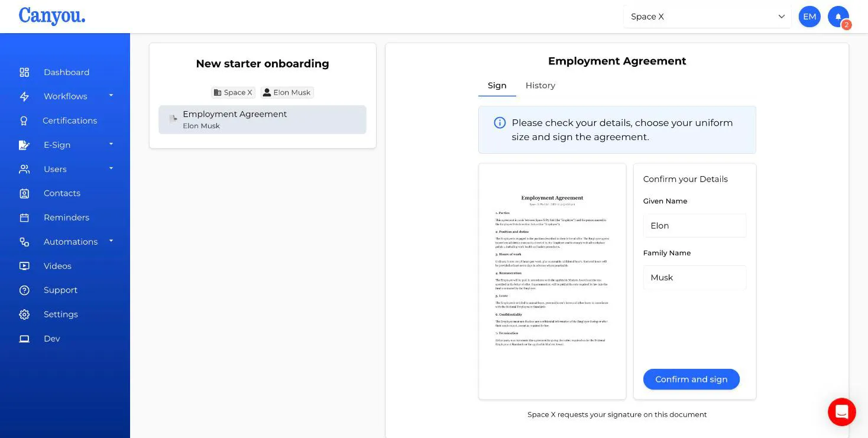Open notifications bell with badge
The width and height of the screenshot is (868, 438).
tap(838, 17)
